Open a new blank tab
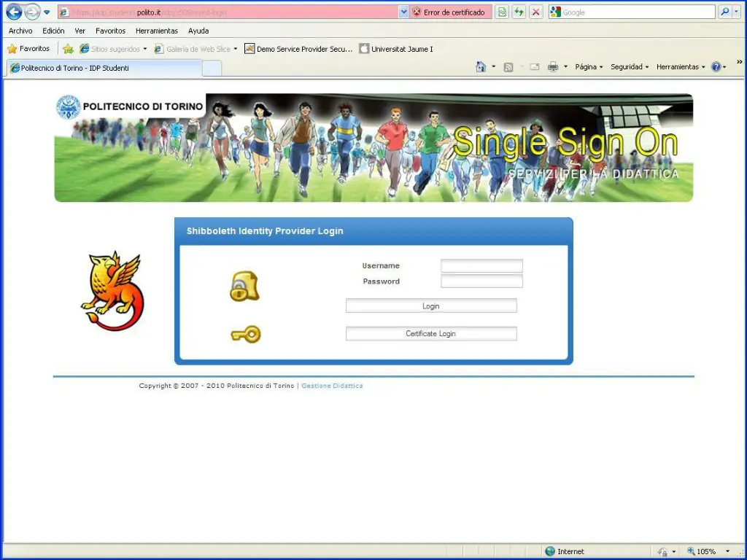Screen dimensions: 747x560 [x=212, y=69]
